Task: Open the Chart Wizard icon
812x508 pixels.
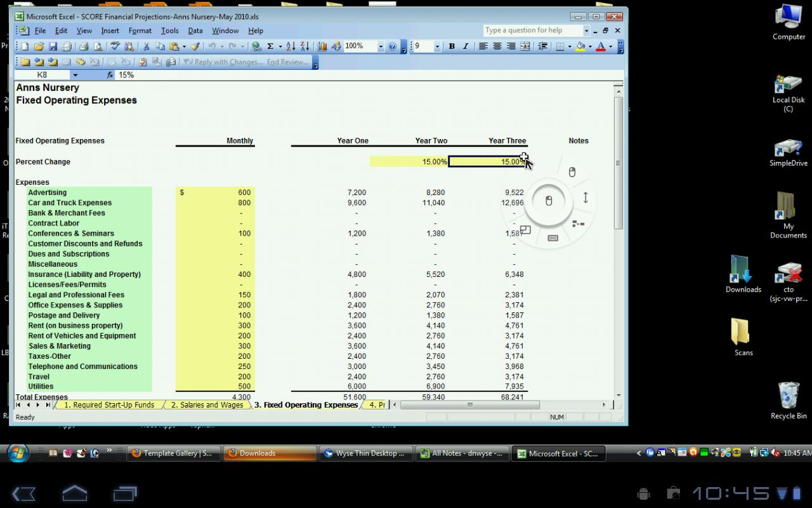Action: [x=322, y=46]
